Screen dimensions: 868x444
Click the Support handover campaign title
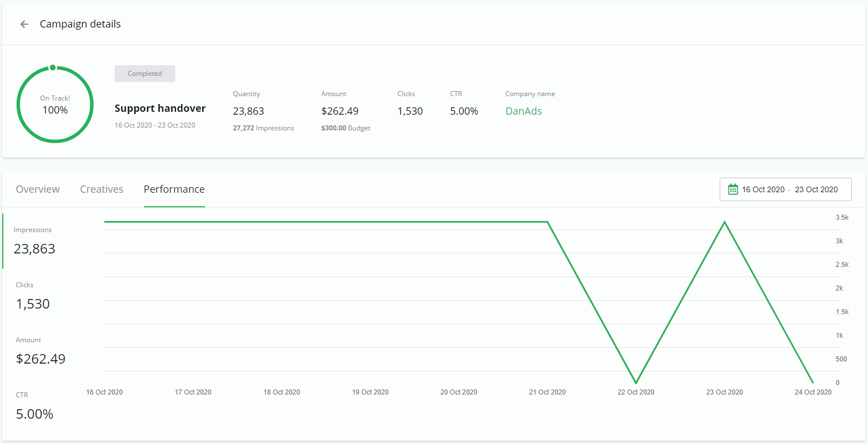pos(160,108)
